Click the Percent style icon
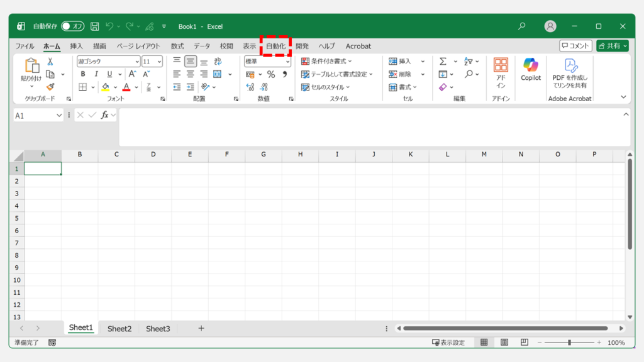 tap(270, 74)
